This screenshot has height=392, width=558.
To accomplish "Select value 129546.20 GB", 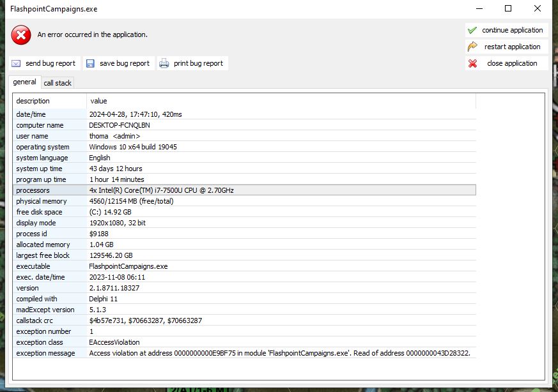I will 111,255.
